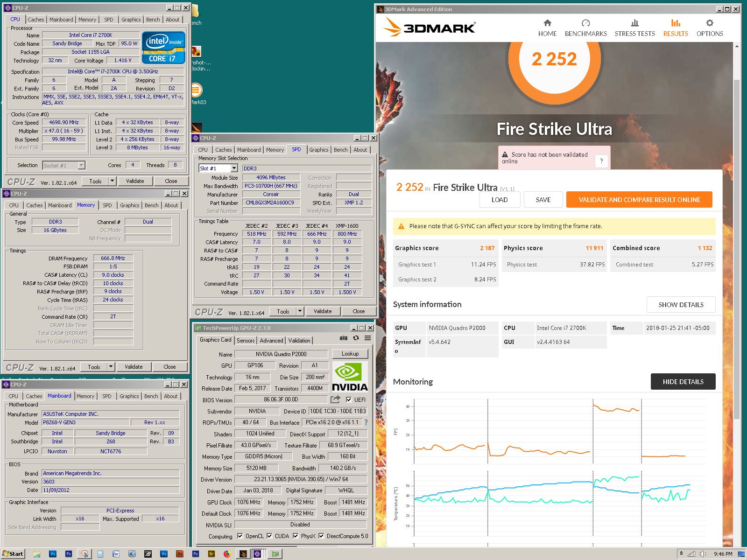Open the Socket #1 selection dropdown
747x560 pixels.
click(x=81, y=165)
